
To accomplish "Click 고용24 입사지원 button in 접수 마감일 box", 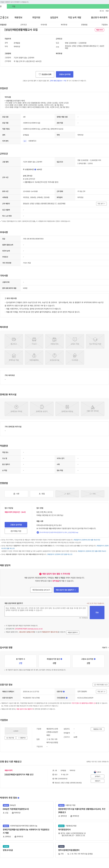I will [16, 525].
